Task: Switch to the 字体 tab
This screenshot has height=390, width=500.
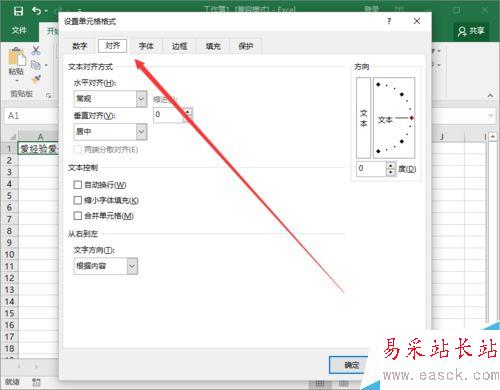Action: point(146,46)
